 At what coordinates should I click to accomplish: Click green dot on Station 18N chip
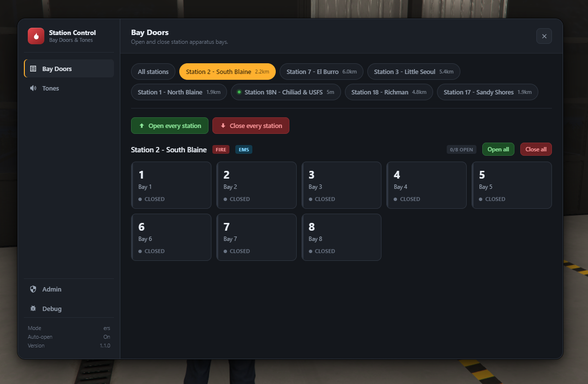(x=239, y=92)
